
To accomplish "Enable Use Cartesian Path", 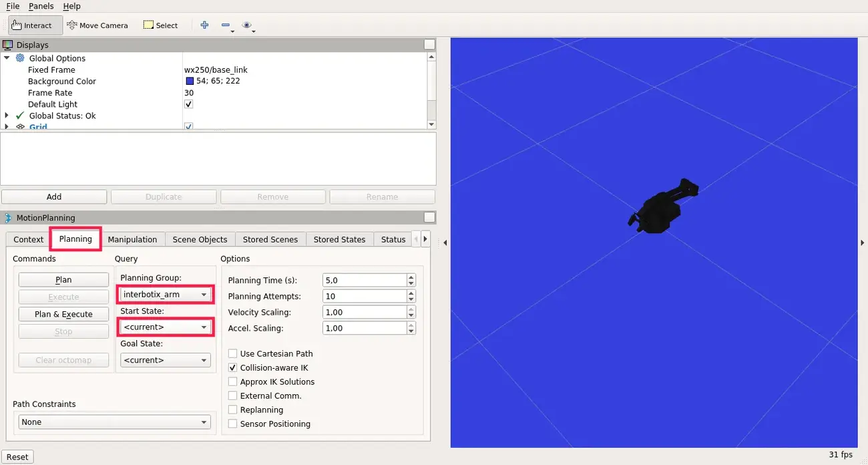I will (232, 353).
